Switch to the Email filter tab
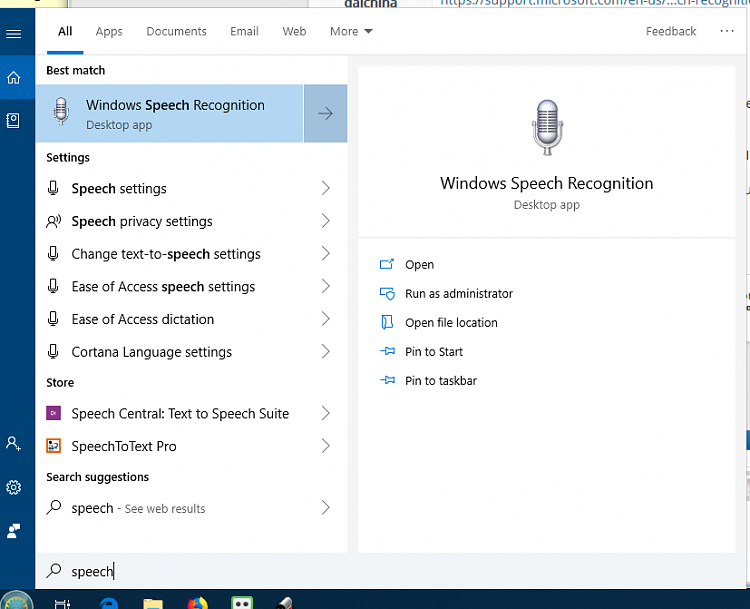 (x=244, y=32)
